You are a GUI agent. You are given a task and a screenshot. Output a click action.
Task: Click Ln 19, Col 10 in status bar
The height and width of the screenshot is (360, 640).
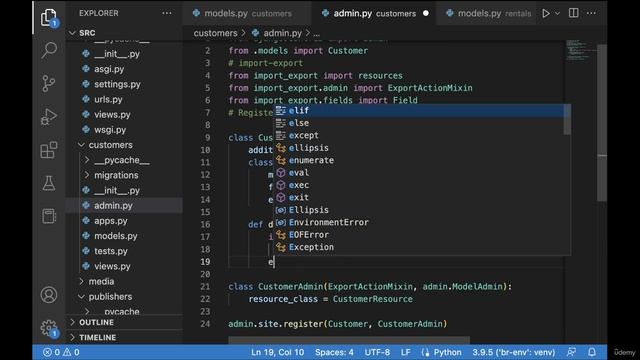click(x=278, y=352)
